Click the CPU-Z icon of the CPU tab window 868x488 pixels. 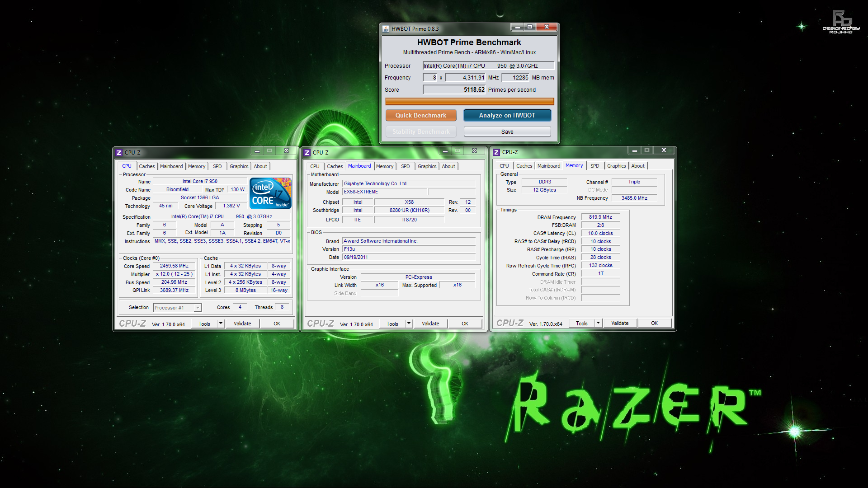119,153
